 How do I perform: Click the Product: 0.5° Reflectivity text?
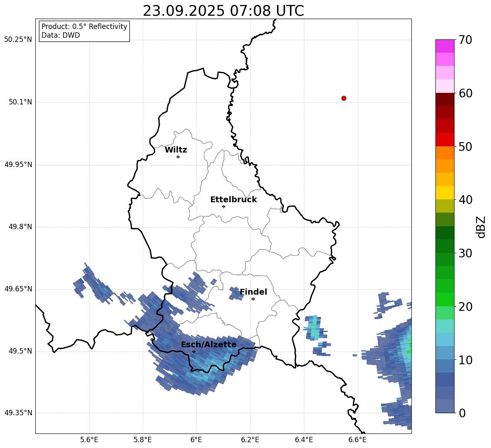(x=84, y=27)
